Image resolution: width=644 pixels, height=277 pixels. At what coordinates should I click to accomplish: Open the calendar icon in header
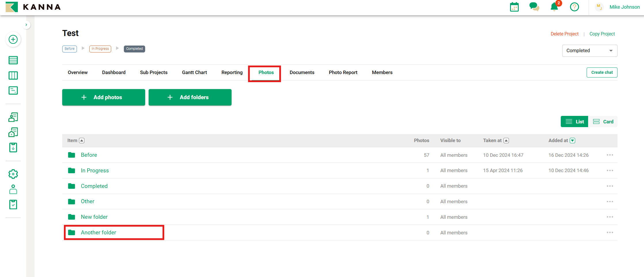point(514,7)
